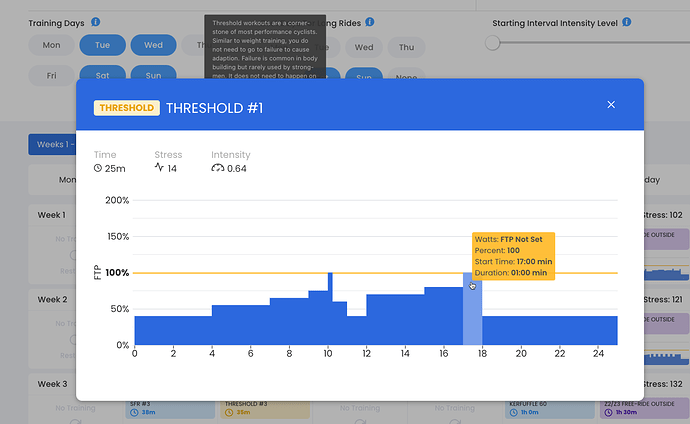Click clock icon on THRESHOLD #3 card
690x424 pixels.
[229, 413]
